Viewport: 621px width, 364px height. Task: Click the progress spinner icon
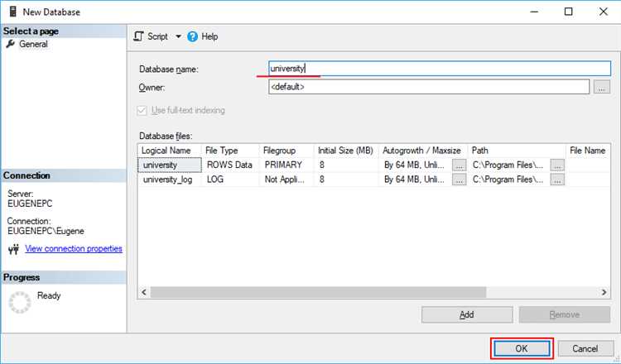(20, 303)
